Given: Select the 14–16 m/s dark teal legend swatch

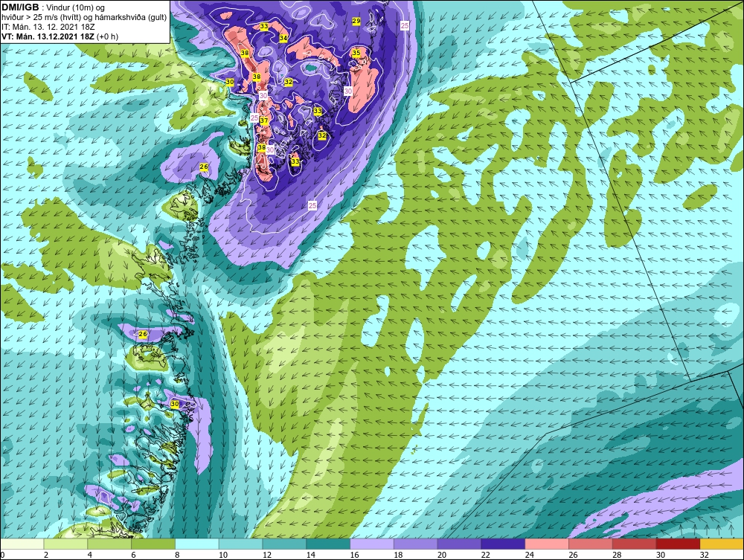Looking at the screenshot, I should point(328,544).
